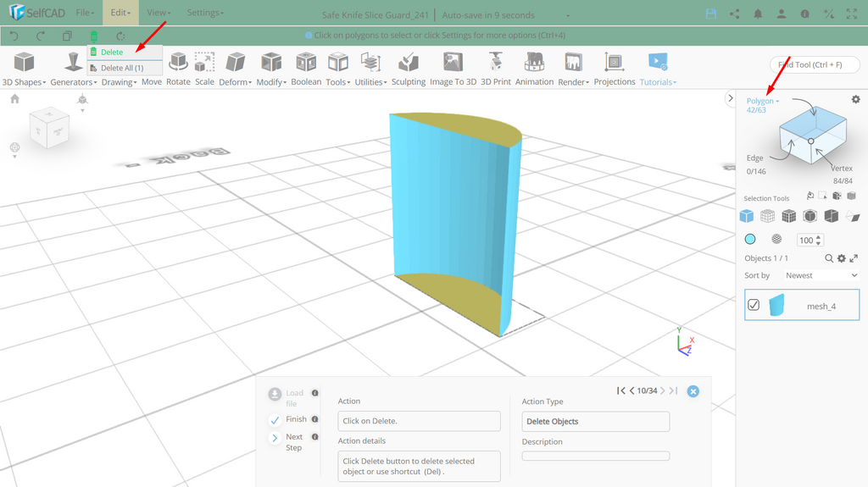
Task: Open the Edit menu
Action: click(x=120, y=12)
